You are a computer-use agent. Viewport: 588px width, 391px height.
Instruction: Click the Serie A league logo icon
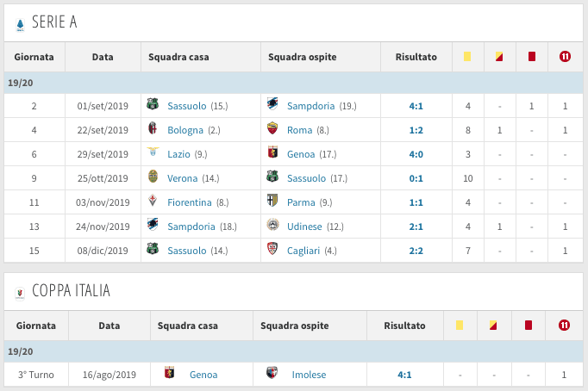pyautogui.click(x=19, y=25)
